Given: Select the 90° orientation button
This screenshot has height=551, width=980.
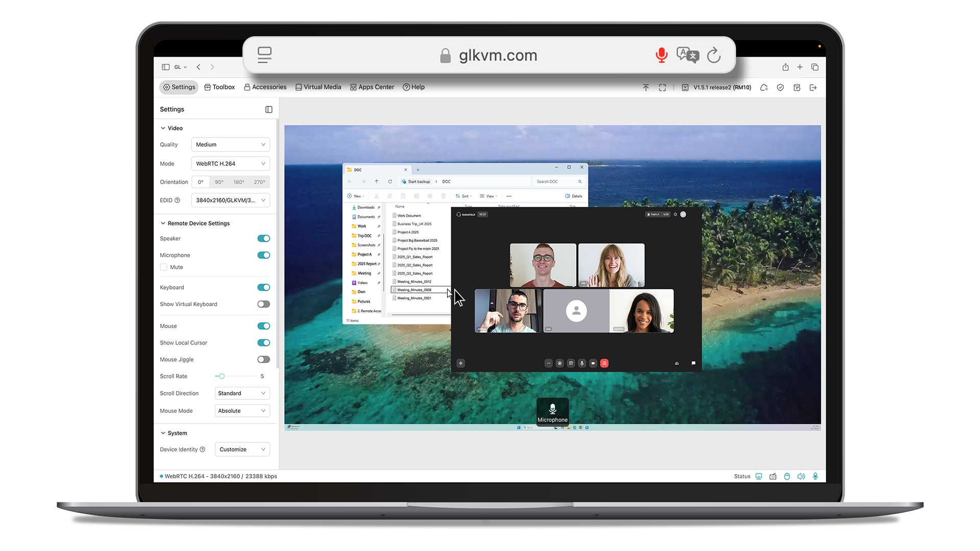Looking at the screenshot, I should tap(219, 182).
